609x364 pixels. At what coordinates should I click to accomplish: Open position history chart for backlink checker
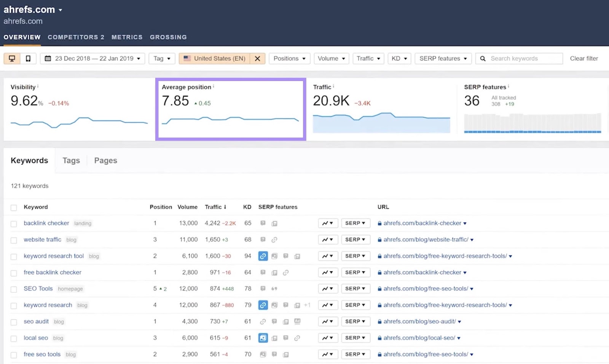pyautogui.click(x=328, y=223)
